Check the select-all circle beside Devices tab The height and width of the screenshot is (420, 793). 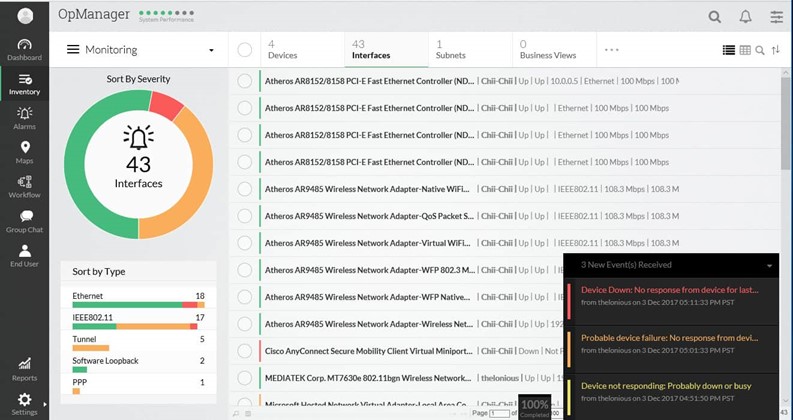245,50
